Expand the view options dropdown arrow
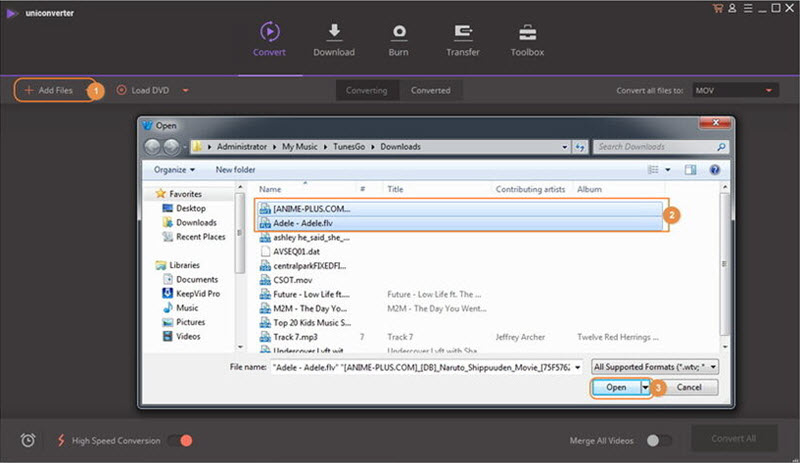Screen dimensions: 800x463 point(667,170)
